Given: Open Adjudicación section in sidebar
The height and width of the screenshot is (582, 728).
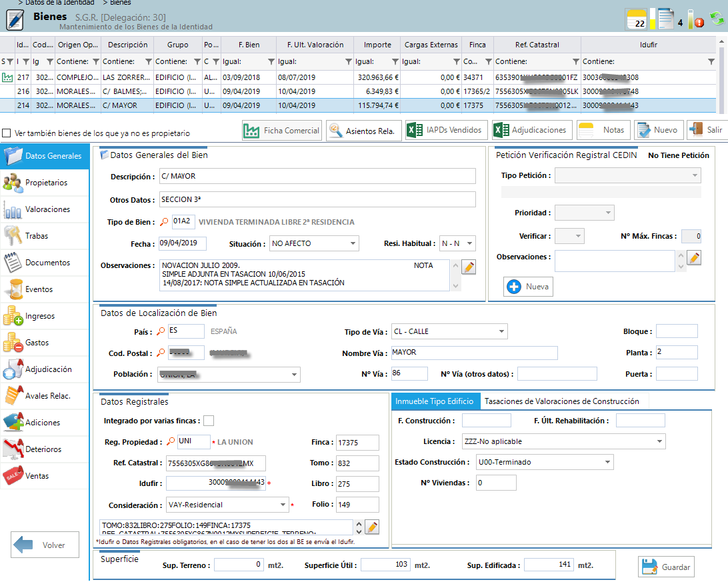Looking at the screenshot, I should (x=45, y=369).
